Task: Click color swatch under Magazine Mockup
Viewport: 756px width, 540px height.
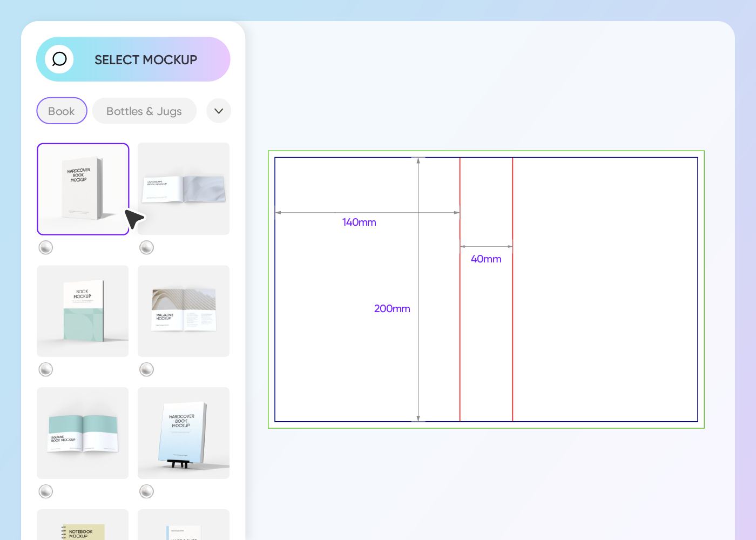Action: (146, 369)
